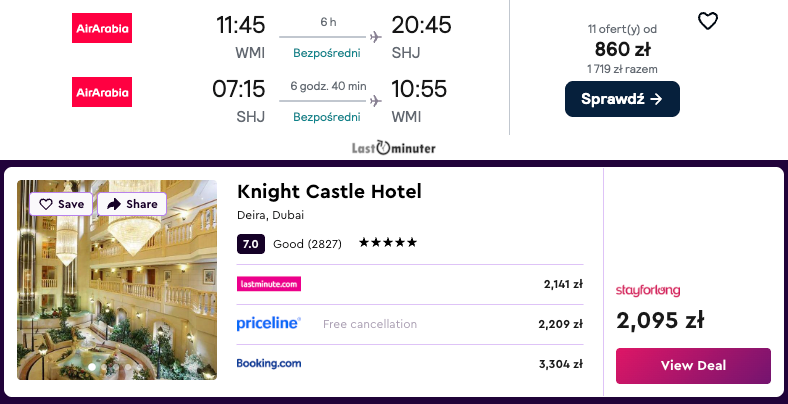Viewport: 788px width, 404px height.
Task: Click the second AirArabia logo for return flight
Action: click(102, 92)
